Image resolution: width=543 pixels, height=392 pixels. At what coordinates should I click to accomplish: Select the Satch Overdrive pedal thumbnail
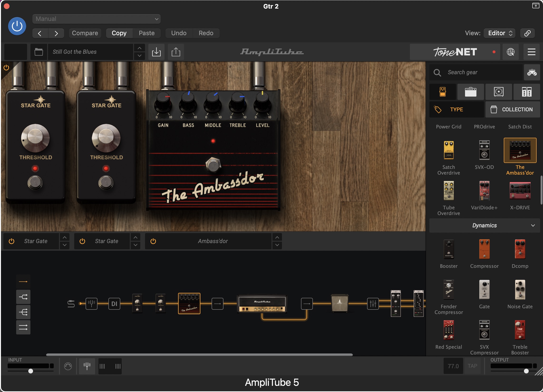[449, 151]
